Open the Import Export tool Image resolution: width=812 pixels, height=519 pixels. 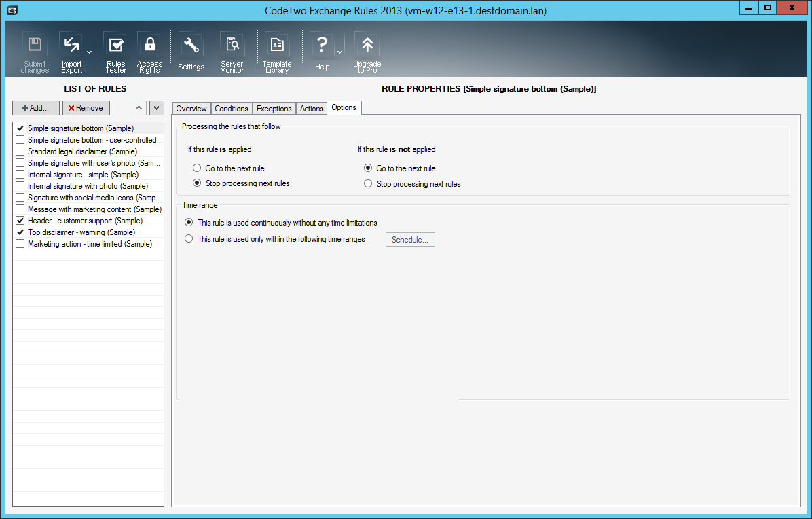click(71, 52)
